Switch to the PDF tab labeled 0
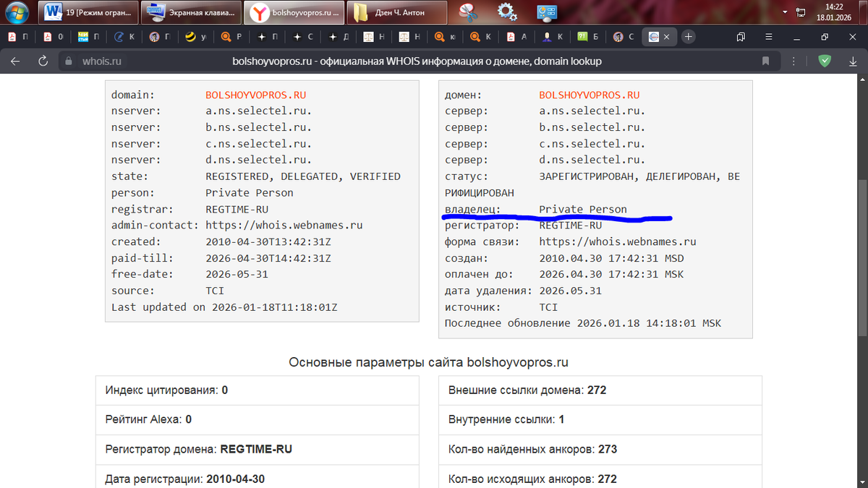868x488 pixels. tap(54, 36)
